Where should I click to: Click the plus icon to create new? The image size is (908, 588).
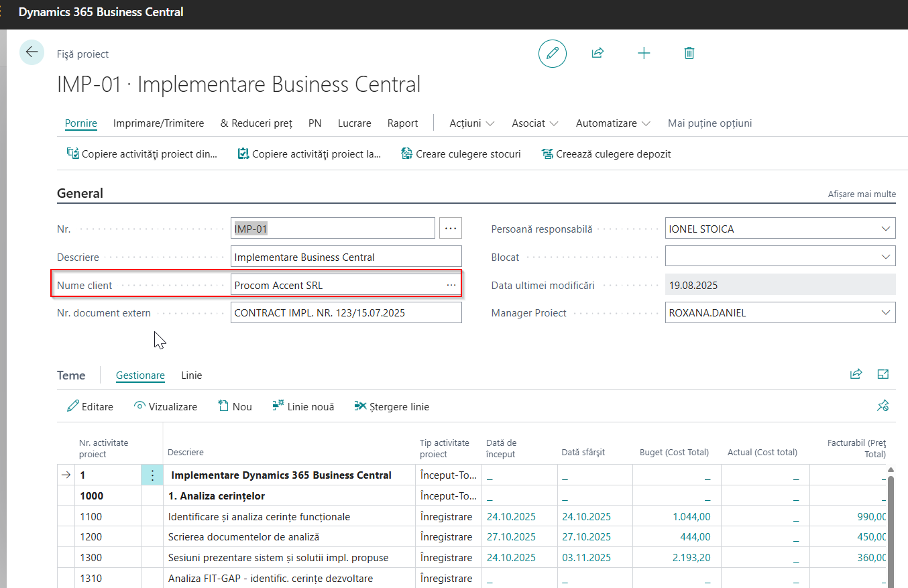tap(644, 54)
